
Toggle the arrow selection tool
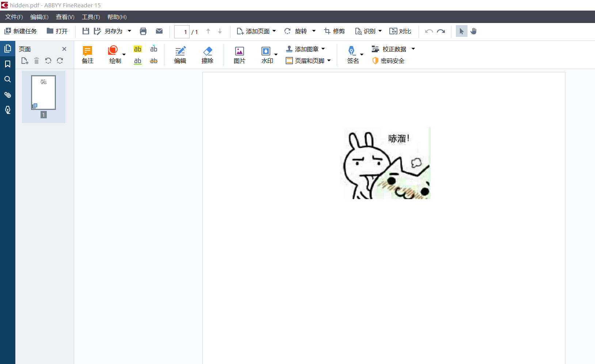pos(461,31)
